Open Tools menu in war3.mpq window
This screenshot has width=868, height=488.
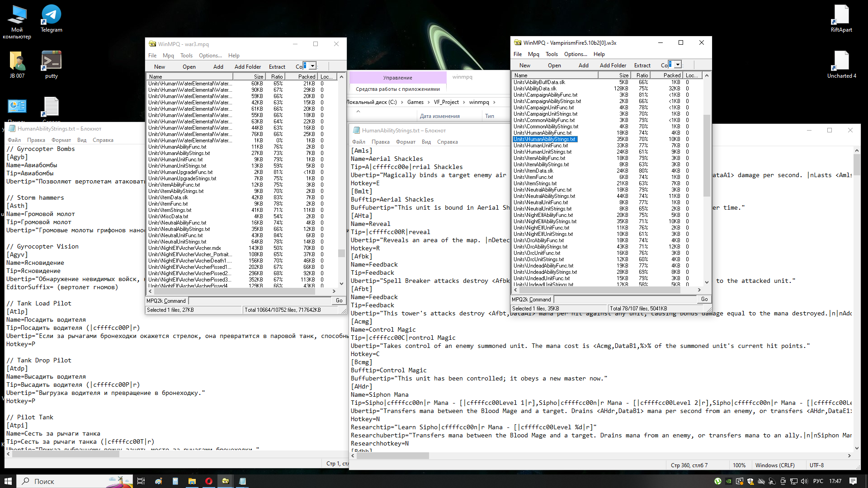pyautogui.click(x=186, y=56)
